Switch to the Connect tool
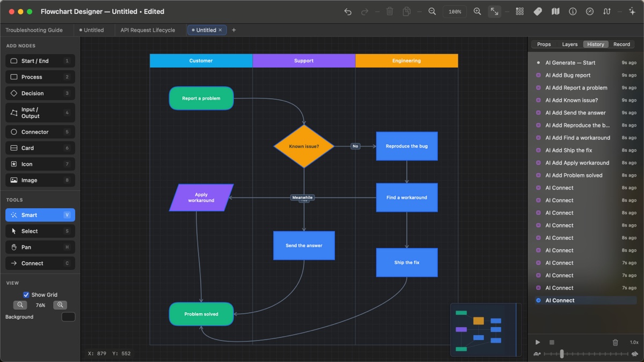The height and width of the screenshot is (362, 644). coord(40,263)
